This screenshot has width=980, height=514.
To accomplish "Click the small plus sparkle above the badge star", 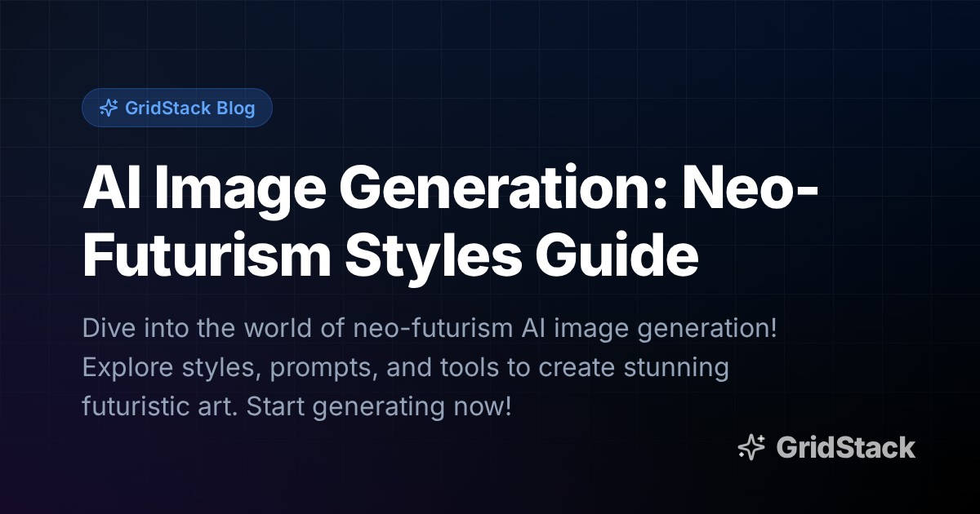I will 114,100.
